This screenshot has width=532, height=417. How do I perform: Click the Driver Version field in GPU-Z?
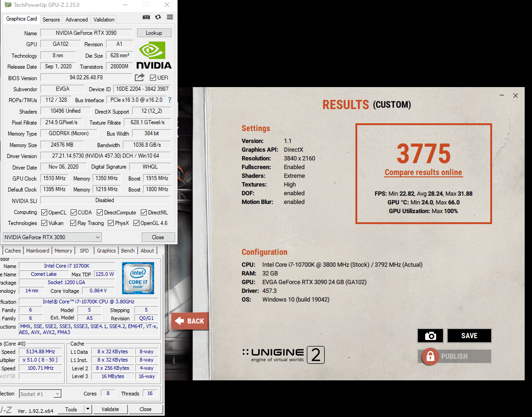[105, 156]
